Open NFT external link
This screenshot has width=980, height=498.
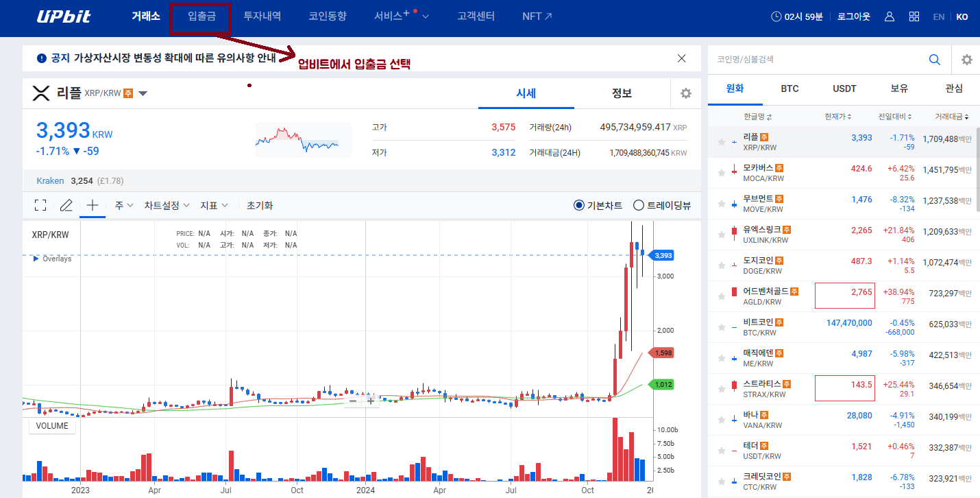(x=537, y=16)
